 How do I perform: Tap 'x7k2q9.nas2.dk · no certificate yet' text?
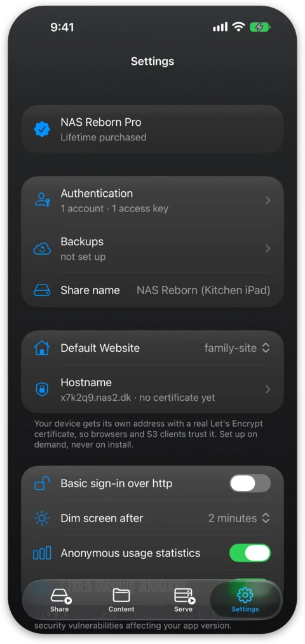(x=138, y=398)
